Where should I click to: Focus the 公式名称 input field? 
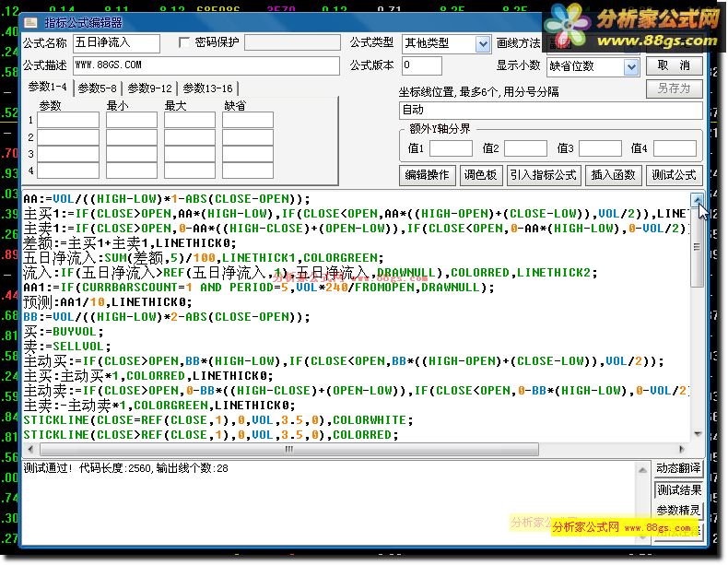coord(116,43)
